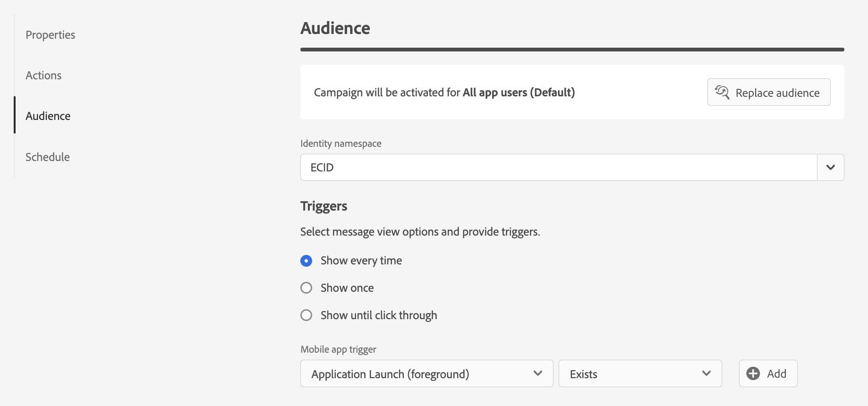Click the Triggers heading
868x406 pixels.
click(x=324, y=206)
